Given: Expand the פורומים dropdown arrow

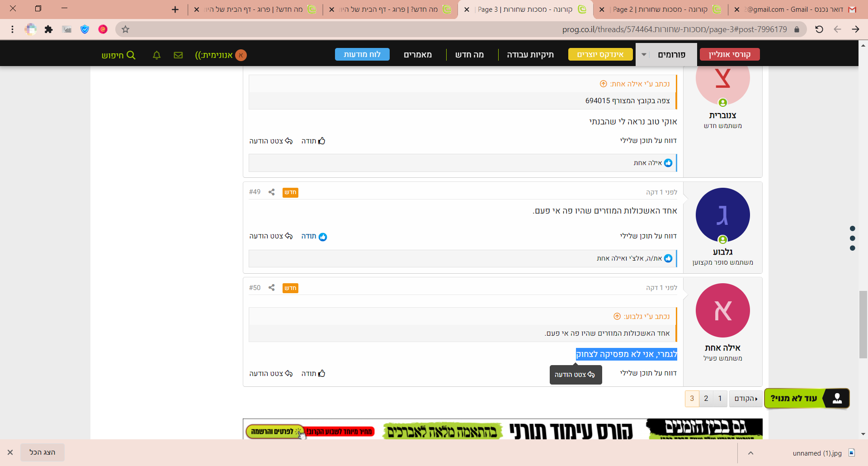Looking at the screenshot, I should [644, 55].
